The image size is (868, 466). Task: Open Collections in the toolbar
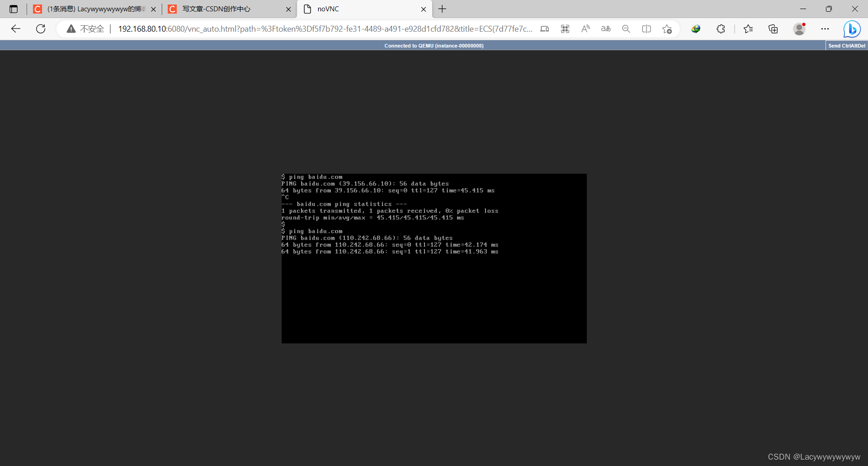(x=773, y=29)
